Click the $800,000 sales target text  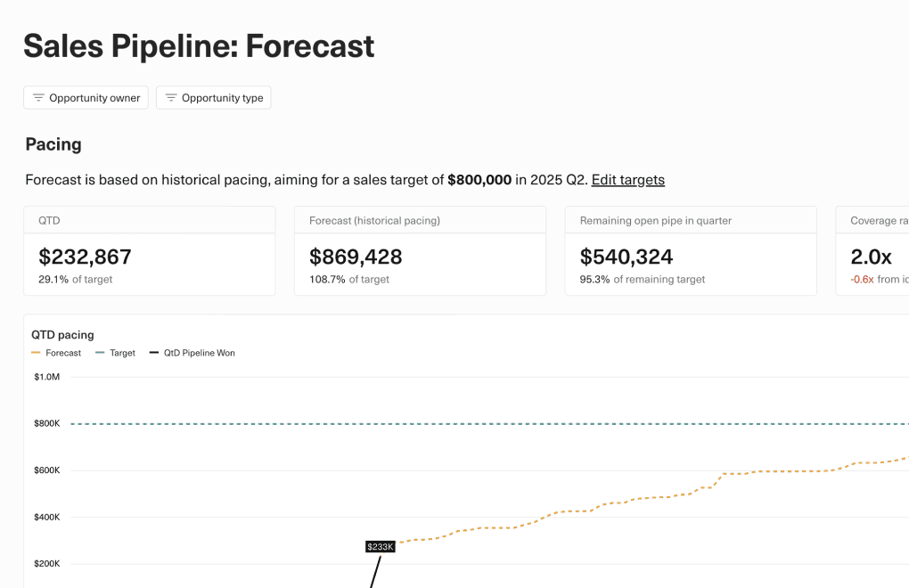coord(480,179)
